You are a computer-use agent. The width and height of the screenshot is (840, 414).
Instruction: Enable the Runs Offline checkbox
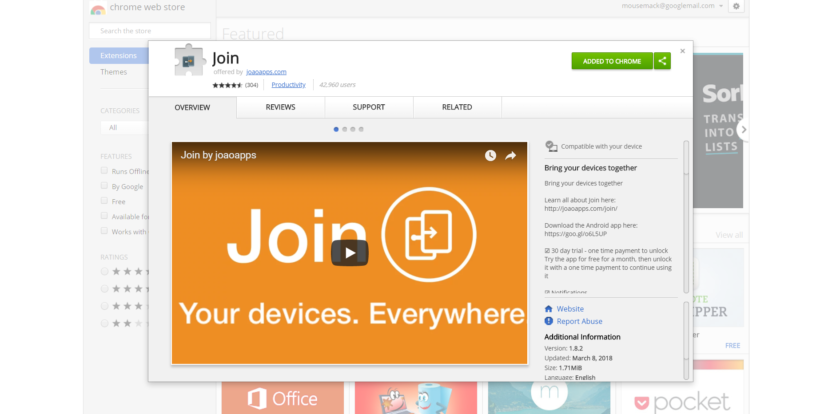click(x=104, y=171)
